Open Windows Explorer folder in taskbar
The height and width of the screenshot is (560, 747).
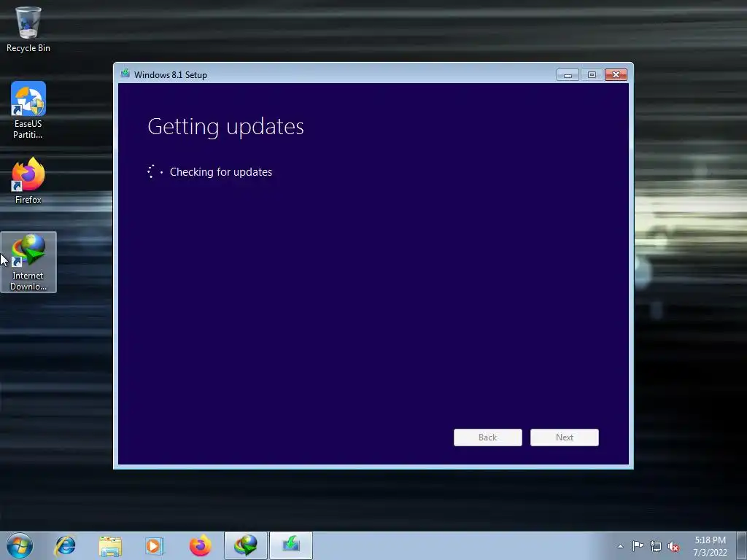click(x=110, y=545)
